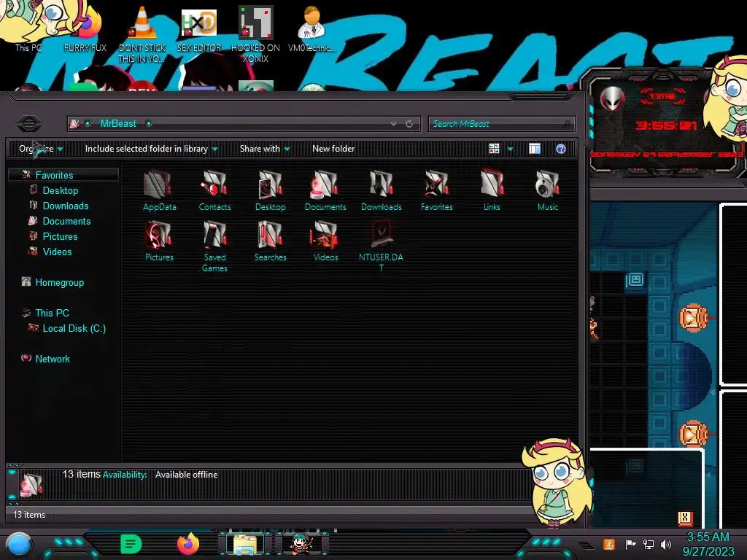Go to Downloads in navigation pane

coord(66,206)
